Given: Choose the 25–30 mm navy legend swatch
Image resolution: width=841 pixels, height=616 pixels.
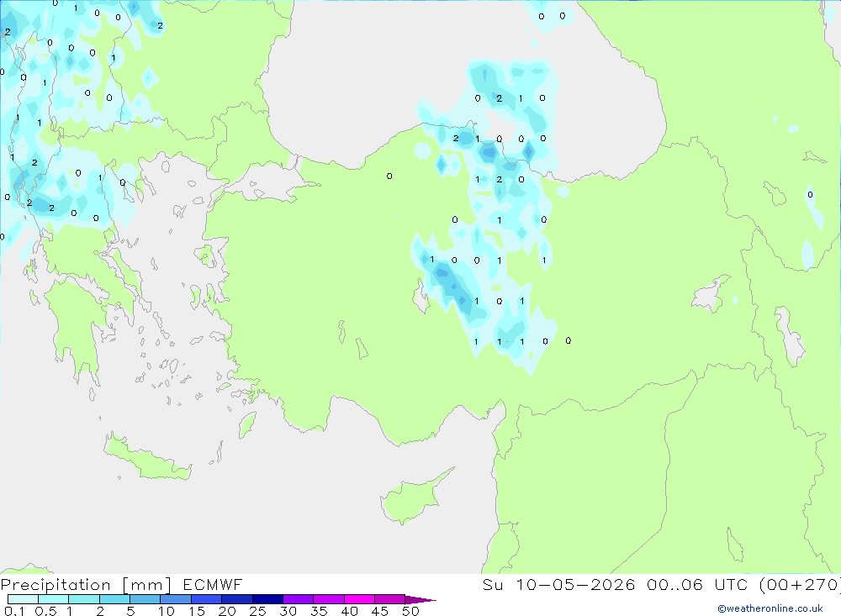Looking at the screenshot, I should tap(267, 599).
